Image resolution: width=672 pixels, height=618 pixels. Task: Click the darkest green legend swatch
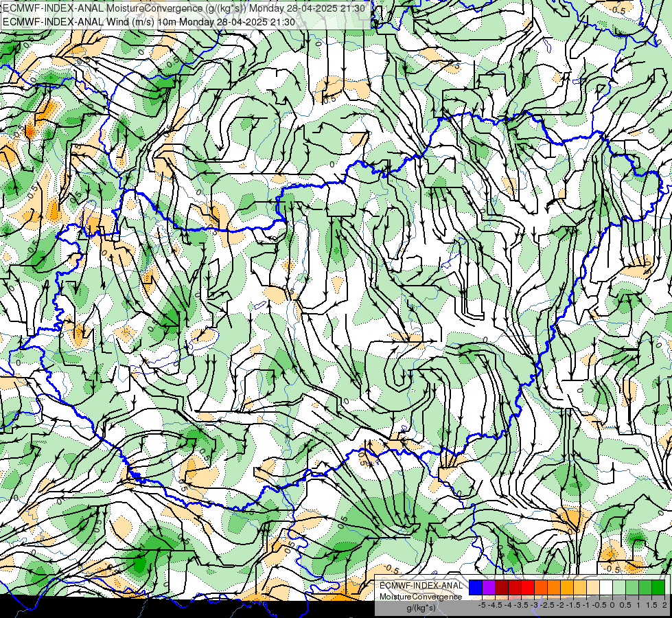(658, 588)
